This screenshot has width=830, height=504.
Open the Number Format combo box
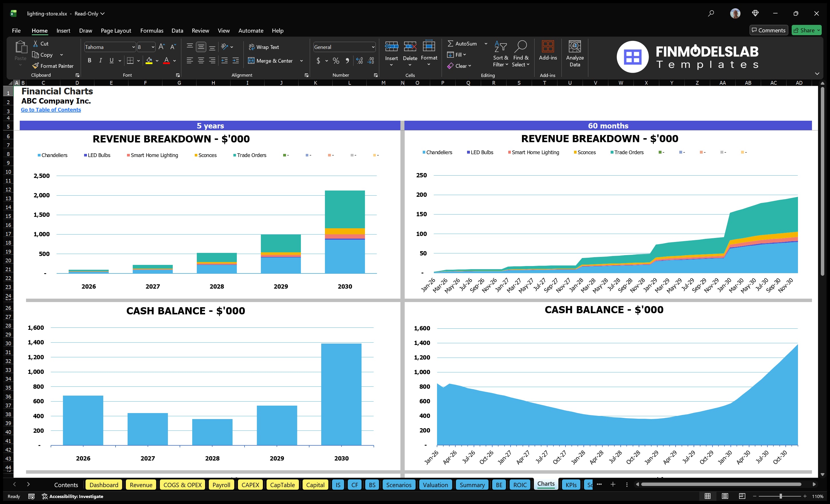click(x=344, y=47)
